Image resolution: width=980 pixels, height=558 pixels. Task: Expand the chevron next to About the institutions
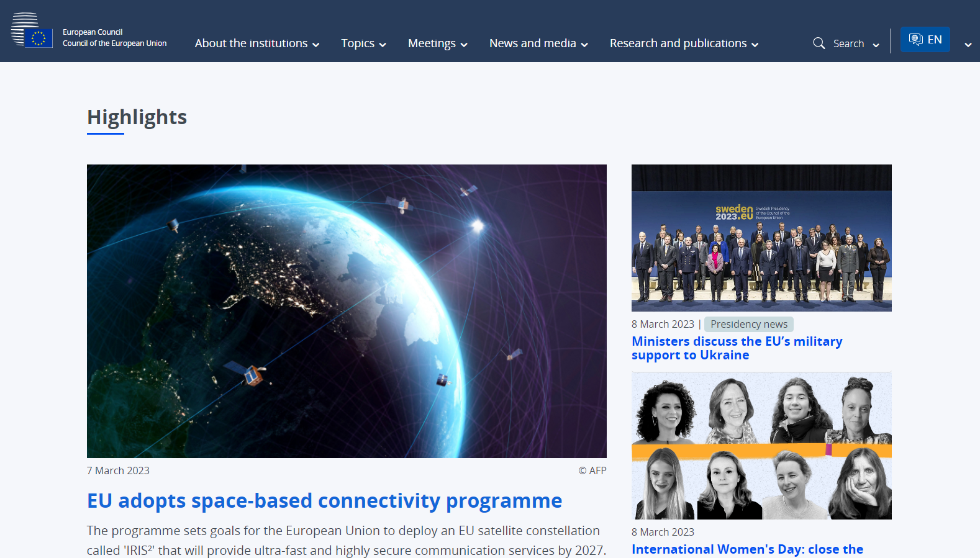pos(316,45)
